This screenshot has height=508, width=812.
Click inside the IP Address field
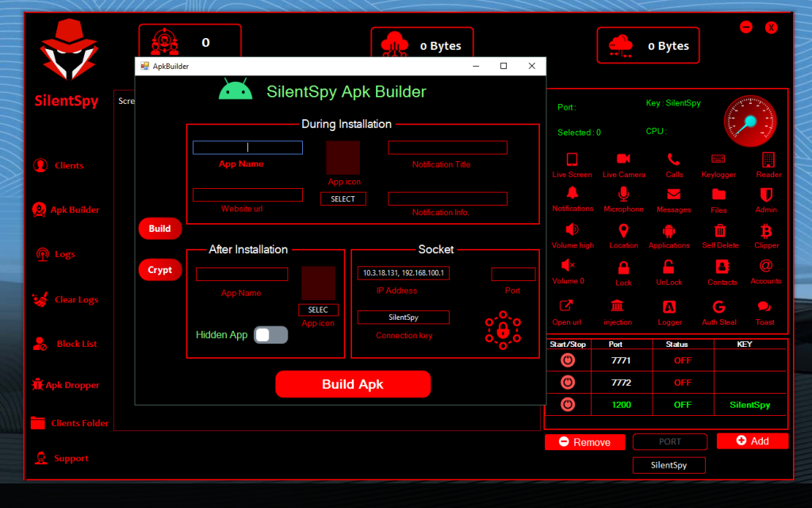pyautogui.click(x=402, y=273)
